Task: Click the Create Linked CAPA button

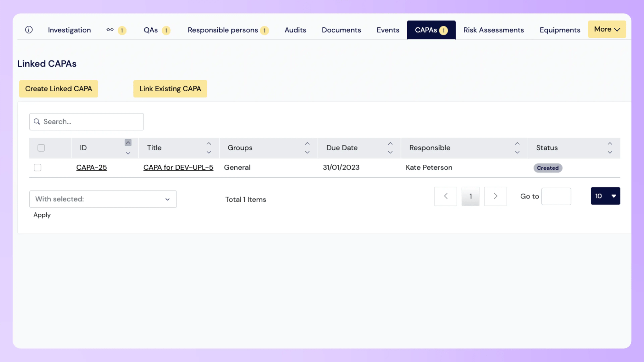Action: [59, 89]
